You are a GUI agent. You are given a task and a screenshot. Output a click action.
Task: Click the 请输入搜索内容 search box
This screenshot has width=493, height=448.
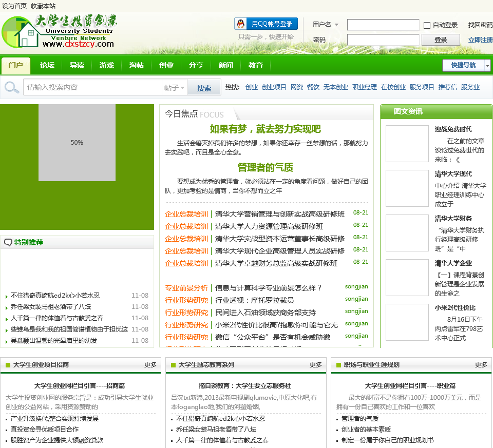click(x=92, y=87)
